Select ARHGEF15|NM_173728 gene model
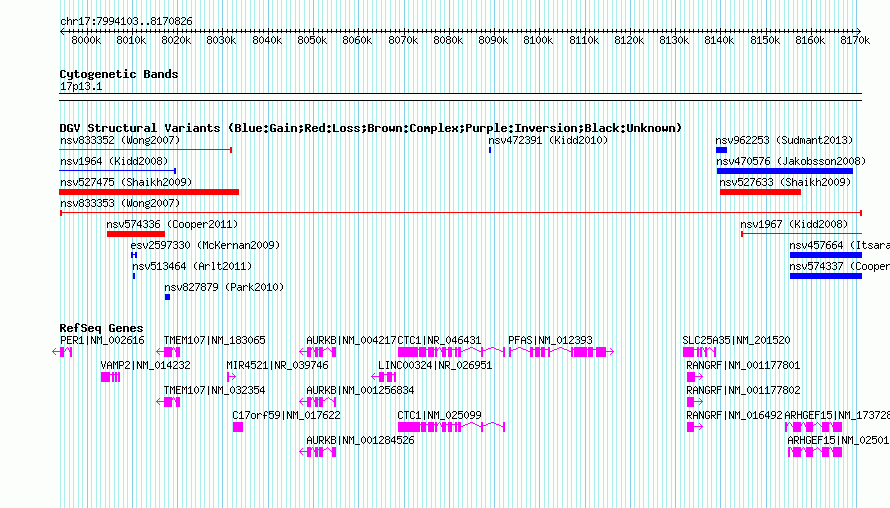Screen dimensions: 890x508 (x=813, y=427)
